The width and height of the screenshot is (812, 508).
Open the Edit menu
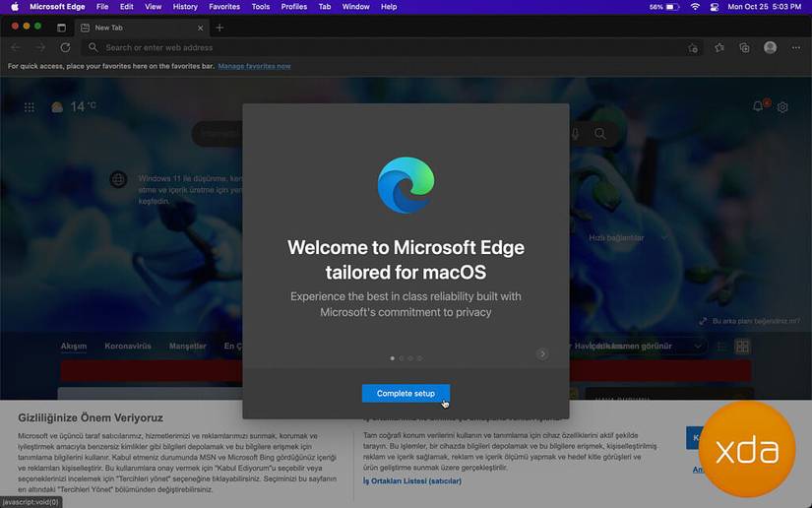[126, 7]
